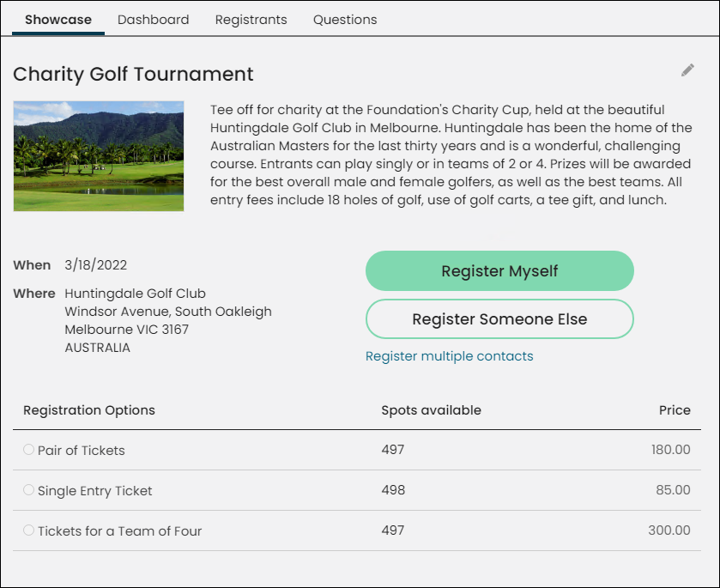Click the Charity Golf Tournament title
Viewport: 720px width, 588px height.
coord(133,74)
